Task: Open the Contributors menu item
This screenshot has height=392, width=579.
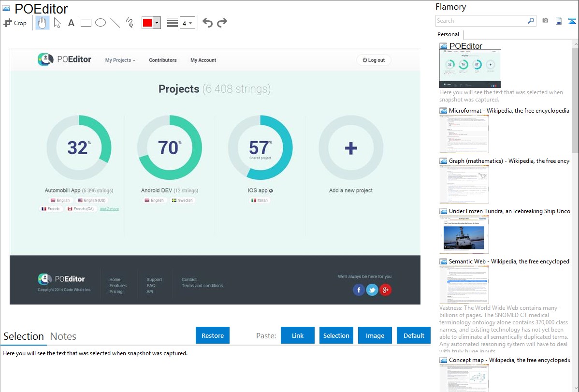Action: tap(163, 60)
